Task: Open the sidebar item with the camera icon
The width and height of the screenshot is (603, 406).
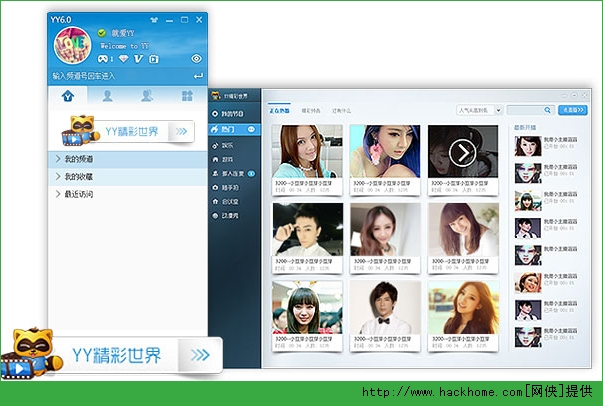Action: 234,188
